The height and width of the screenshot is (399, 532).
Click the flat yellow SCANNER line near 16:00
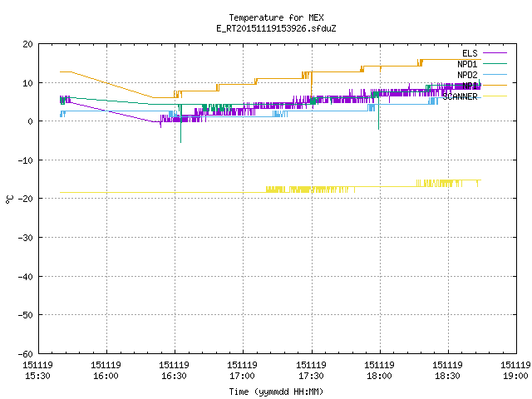pyautogui.click(x=106, y=192)
